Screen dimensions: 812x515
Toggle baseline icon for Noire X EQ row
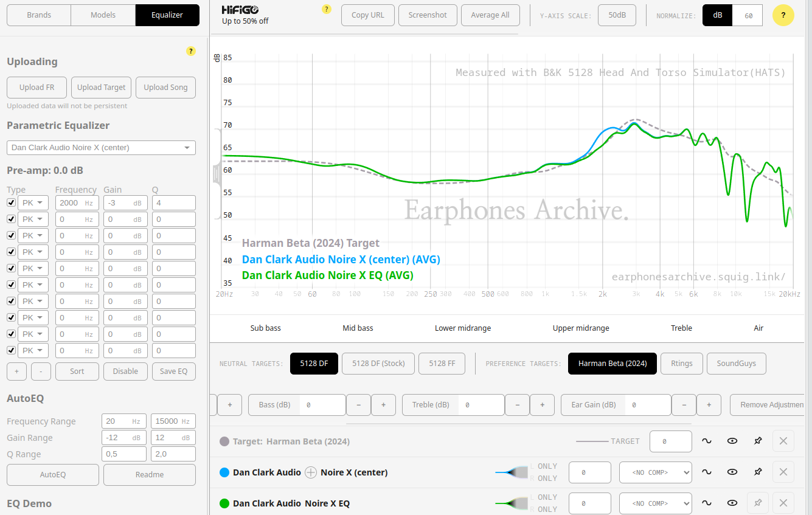[x=707, y=503]
